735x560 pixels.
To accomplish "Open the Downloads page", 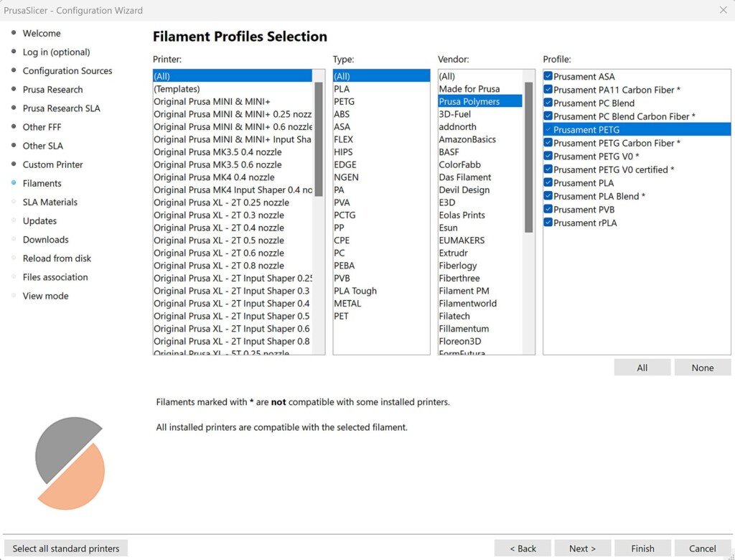I will pos(45,240).
